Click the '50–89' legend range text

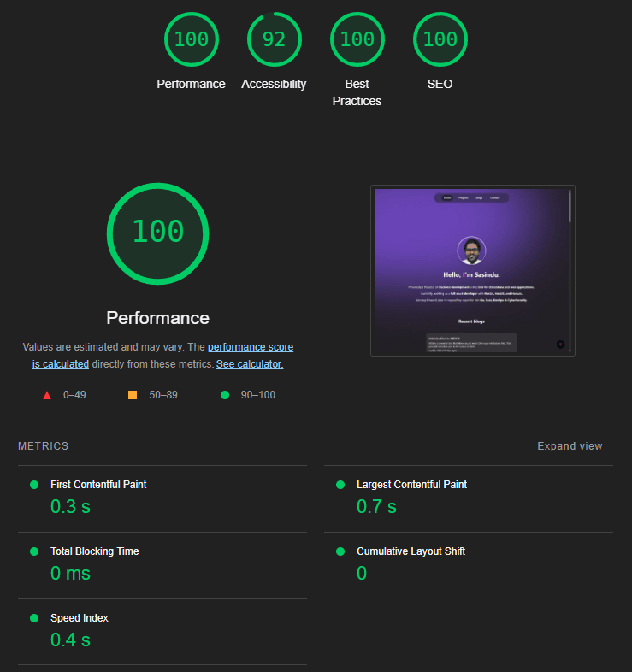click(163, 395)
